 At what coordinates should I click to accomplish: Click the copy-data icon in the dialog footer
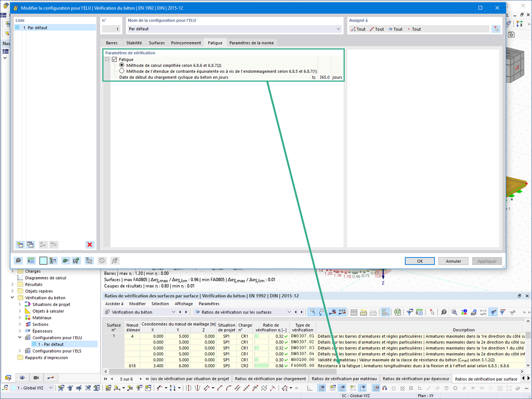89,261
